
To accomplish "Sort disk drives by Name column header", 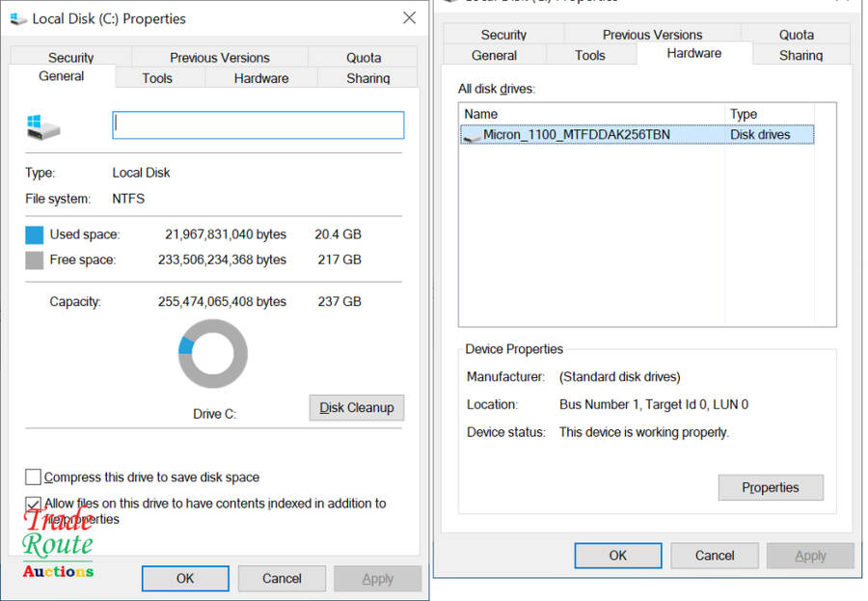I will click(591, 114).
